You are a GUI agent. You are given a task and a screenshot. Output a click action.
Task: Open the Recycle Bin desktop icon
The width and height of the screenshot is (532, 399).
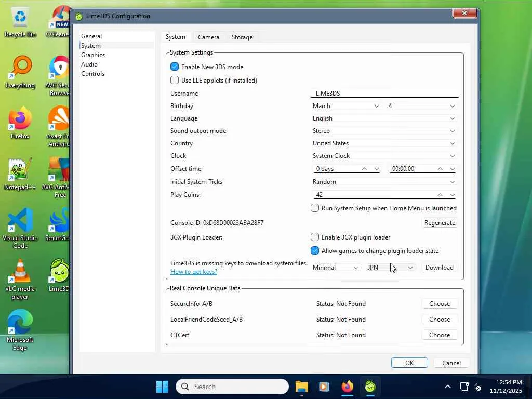coord(20,22)
